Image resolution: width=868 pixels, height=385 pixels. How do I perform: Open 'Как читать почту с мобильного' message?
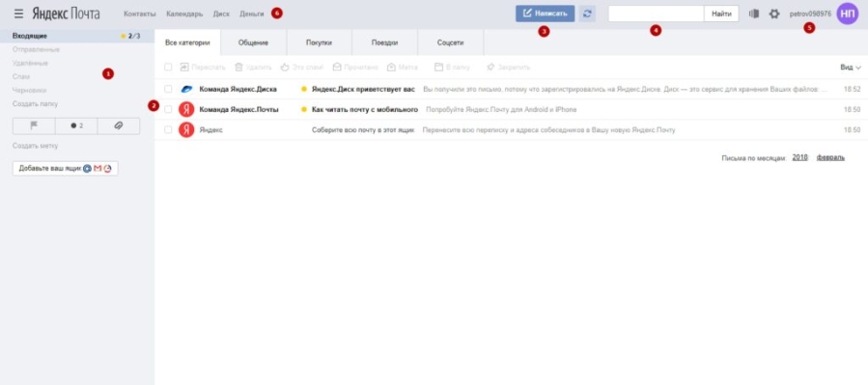click(x=365, y=110)
